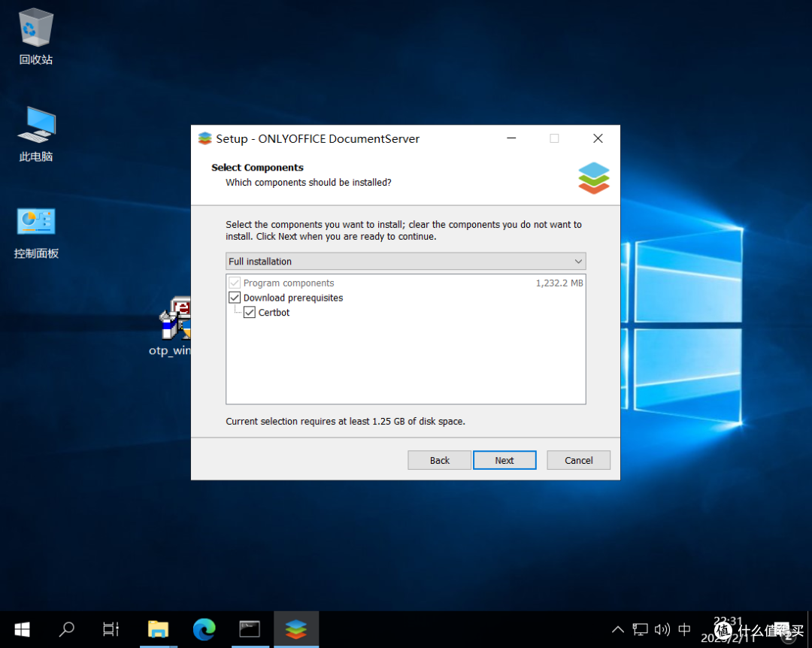Select the This PC (此电脑) desktop icon
812x648 pixels.
pyautogui.click(x=36, y=134)
